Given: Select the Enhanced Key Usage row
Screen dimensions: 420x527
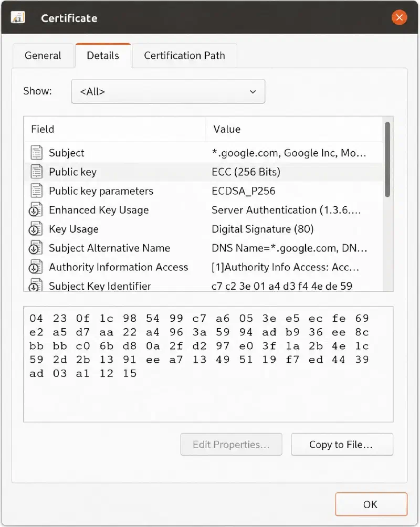Looking at the screenshot, I should 204,210.
